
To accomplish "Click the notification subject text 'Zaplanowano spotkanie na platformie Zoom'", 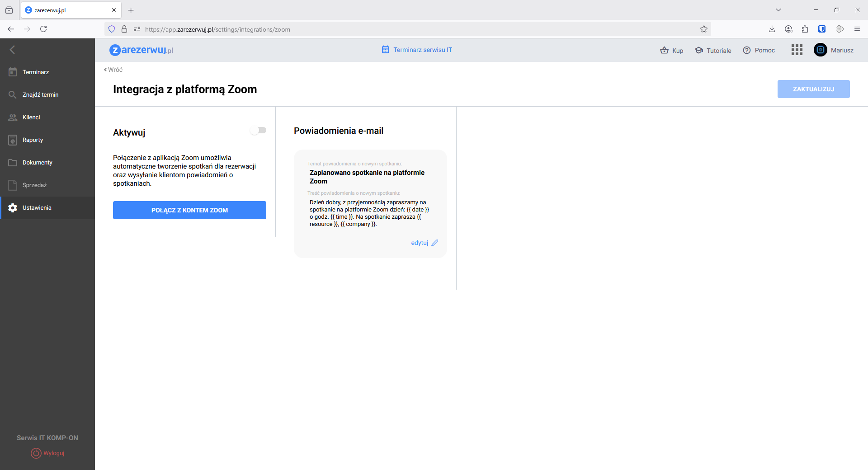I will (x=367, y=177).
